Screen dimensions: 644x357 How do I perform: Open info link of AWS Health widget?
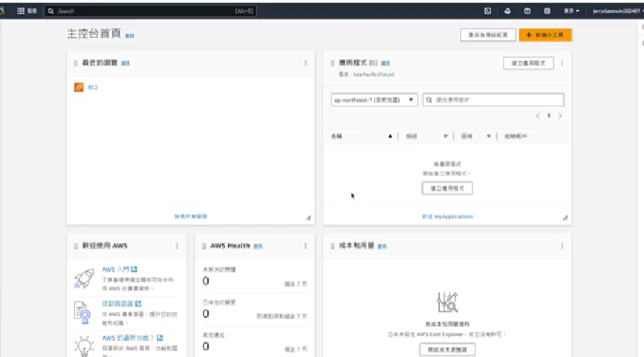coord(258,246)
